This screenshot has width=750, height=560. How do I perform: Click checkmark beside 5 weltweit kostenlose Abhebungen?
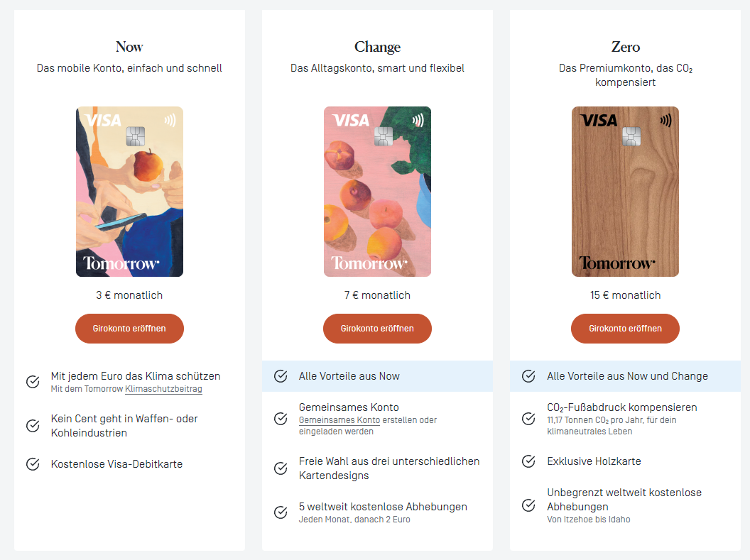pyautogui.click(x=281, y=512)
